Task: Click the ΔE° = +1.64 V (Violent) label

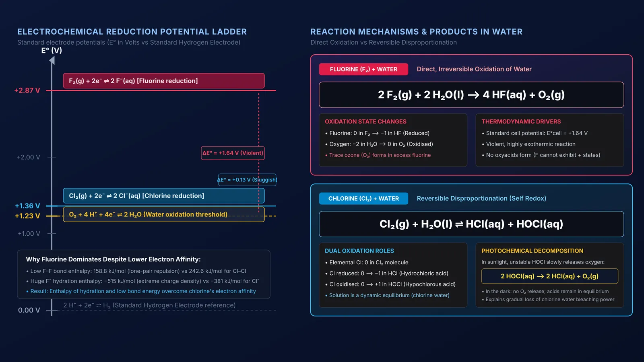Action: pyautogui.click(x=233, y=153)
